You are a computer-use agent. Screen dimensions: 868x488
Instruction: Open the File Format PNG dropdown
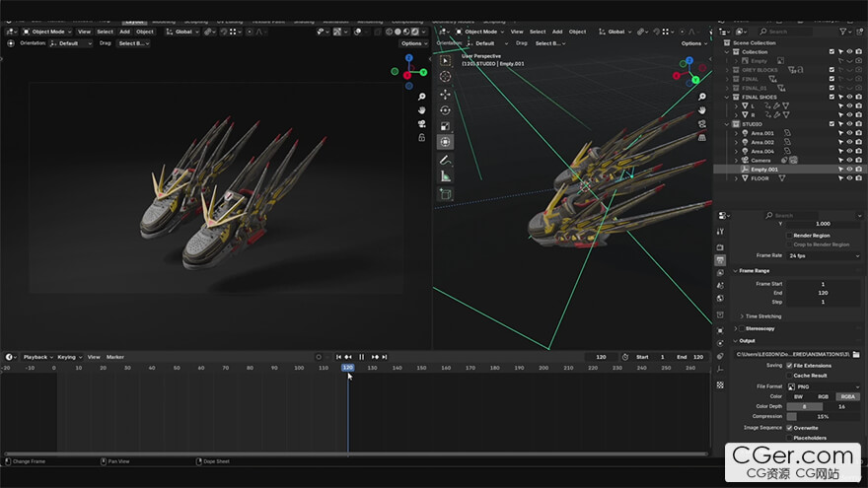(824, 386)
